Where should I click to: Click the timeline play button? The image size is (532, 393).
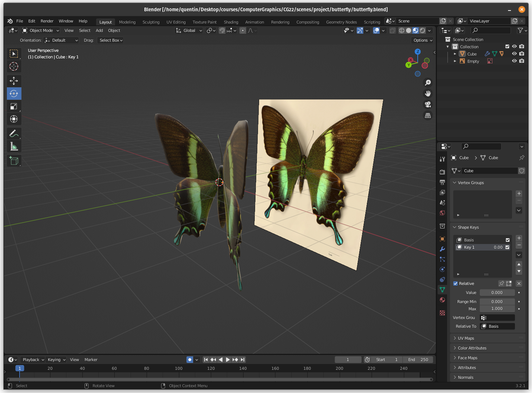click(x=228, y=360)
